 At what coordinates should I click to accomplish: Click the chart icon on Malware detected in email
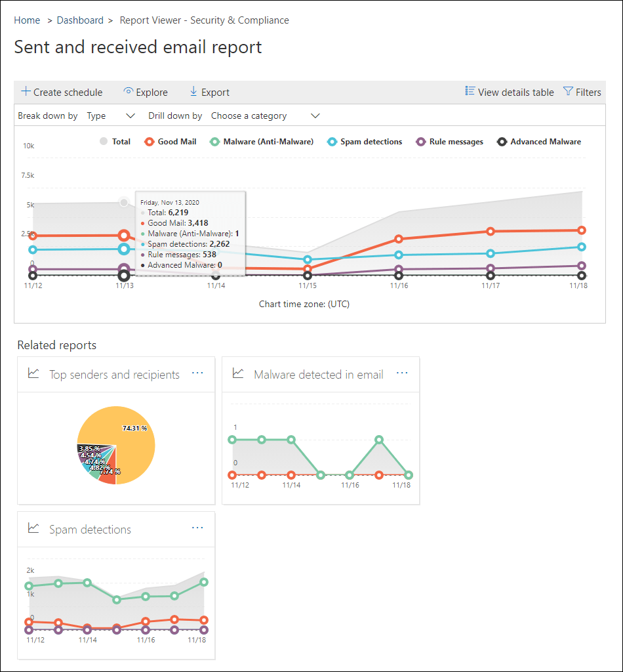pos(238,373)
